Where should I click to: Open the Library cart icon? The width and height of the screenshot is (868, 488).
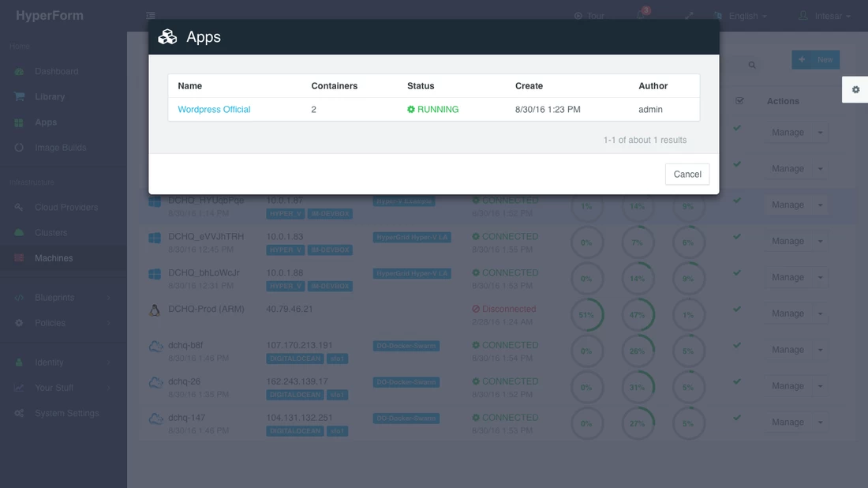tap(19, 96)
